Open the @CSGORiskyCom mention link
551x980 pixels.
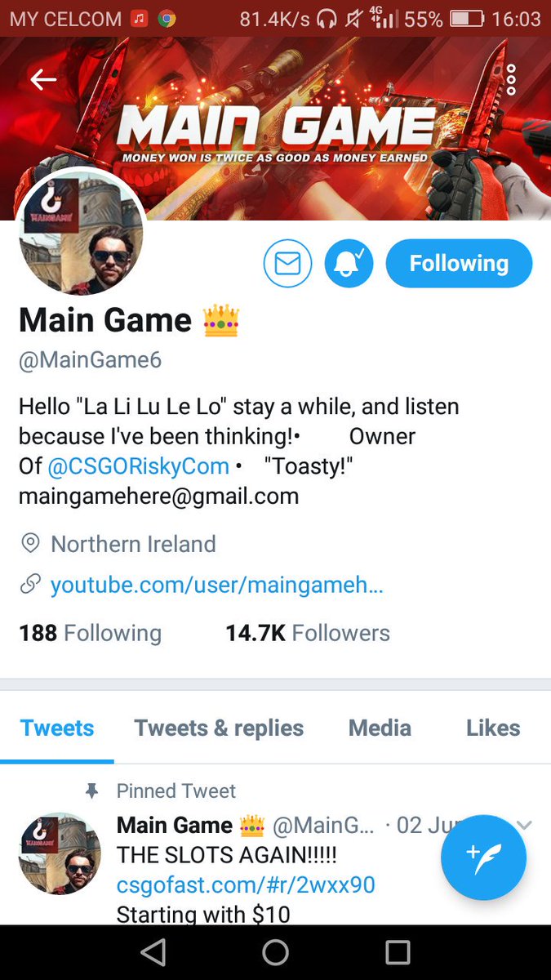click(x=139, y=466)
